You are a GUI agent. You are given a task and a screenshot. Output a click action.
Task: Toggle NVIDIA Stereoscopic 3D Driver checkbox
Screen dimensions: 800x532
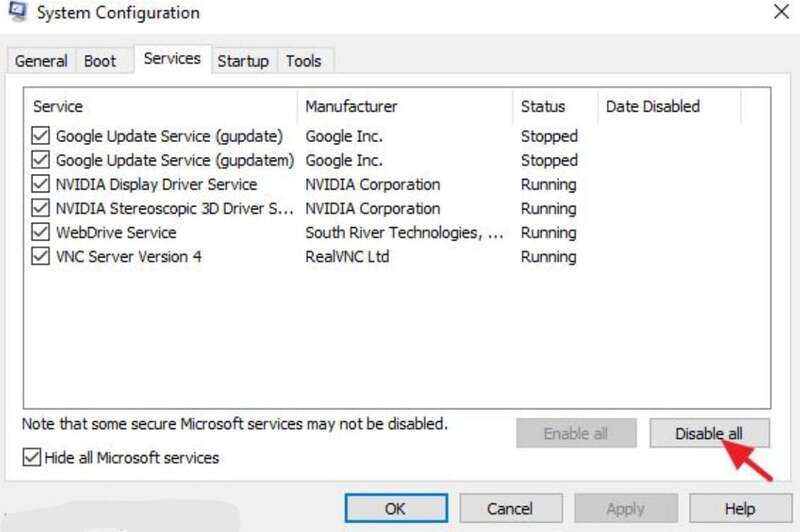(40, 208)
